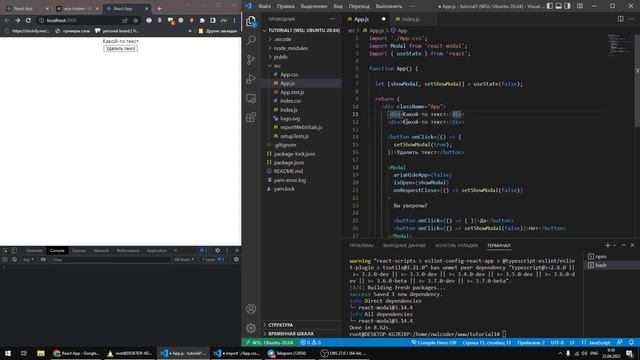Viewport: 640px width, 360px height.
Task: Maximize terminal panel chevron up
Action: click(623, 245)
